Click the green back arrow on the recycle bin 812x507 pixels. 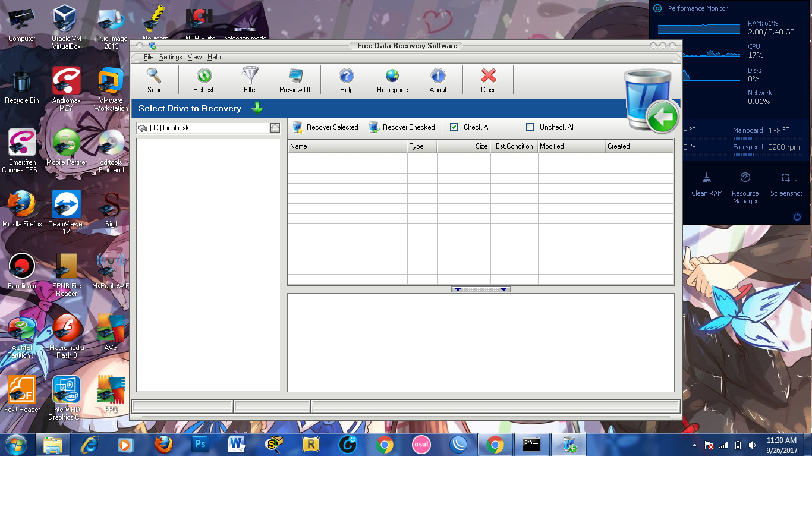point(662,117)
